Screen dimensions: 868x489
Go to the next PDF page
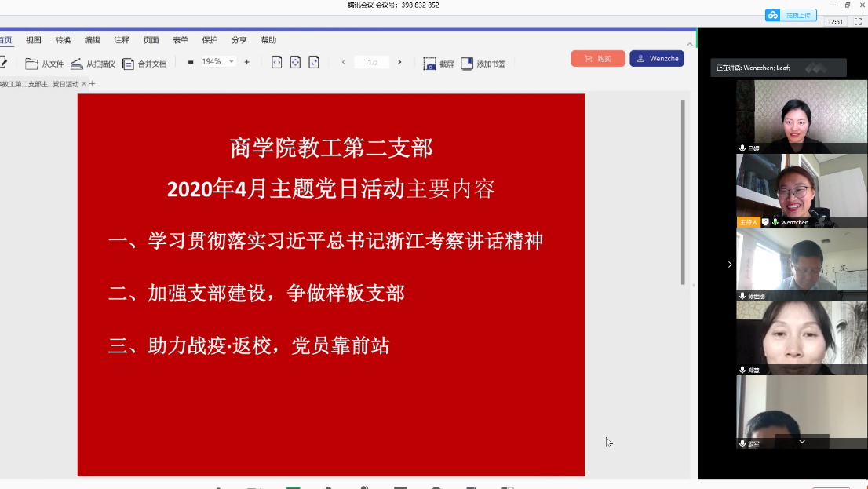click(399, 62)
